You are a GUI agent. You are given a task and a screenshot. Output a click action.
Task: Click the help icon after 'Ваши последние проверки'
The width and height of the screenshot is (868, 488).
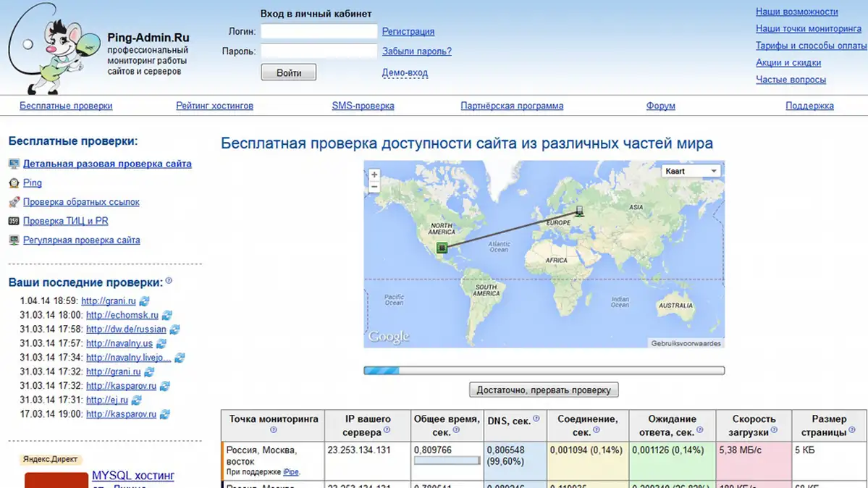pyautogui.click(x=169, y=281)
